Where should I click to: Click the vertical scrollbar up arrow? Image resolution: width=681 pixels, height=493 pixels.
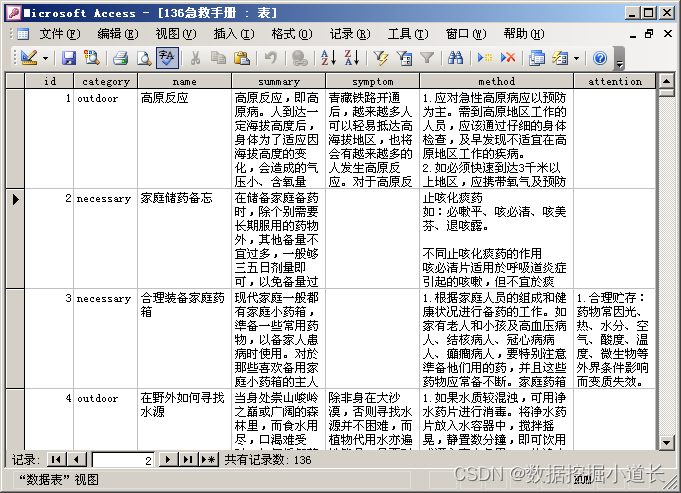point(666,80)
